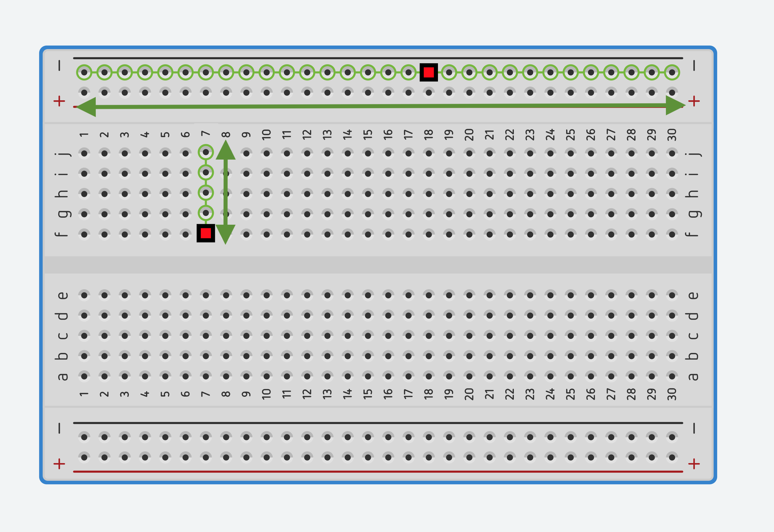774x532 pixels.
Task: Click the hole at row d, column 10
Action: point(267,315)
